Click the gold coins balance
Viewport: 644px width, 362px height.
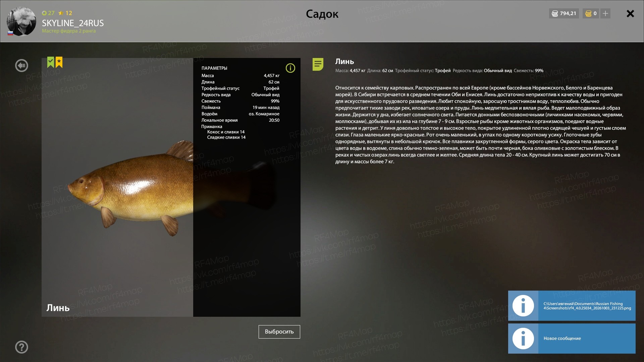tap(591, 13)
